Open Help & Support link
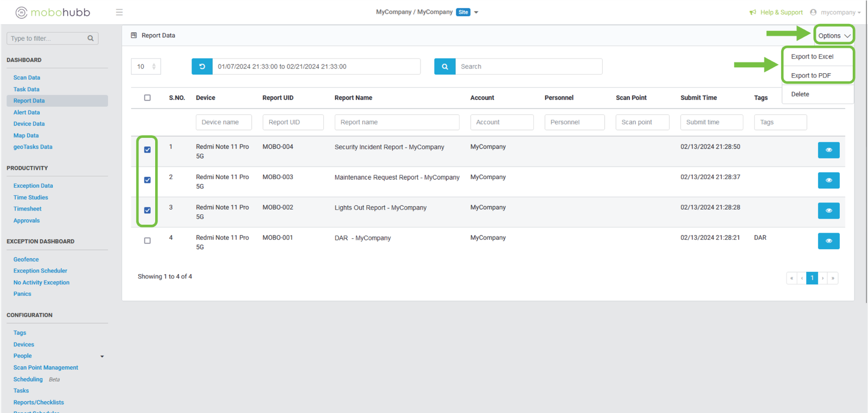868x413 pixels. 781,12
